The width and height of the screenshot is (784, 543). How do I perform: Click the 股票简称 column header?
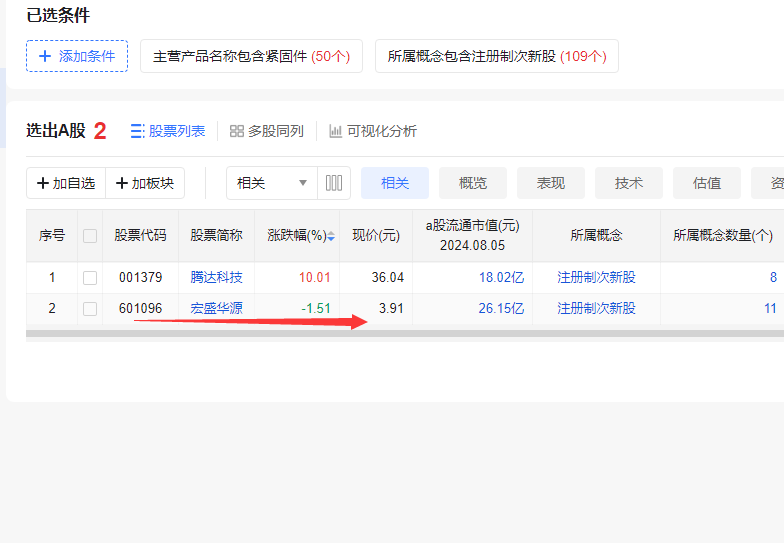(216, 236)
